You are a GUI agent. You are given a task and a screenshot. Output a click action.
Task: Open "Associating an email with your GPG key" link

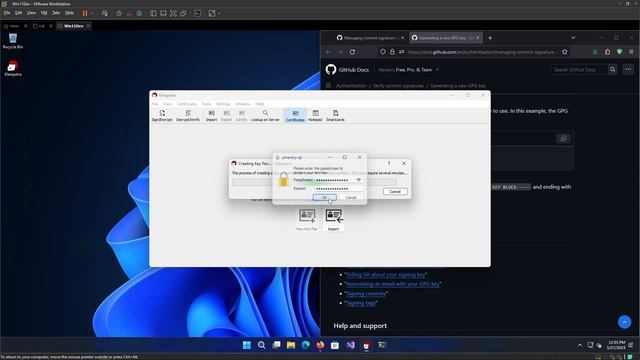pos(393,284)
